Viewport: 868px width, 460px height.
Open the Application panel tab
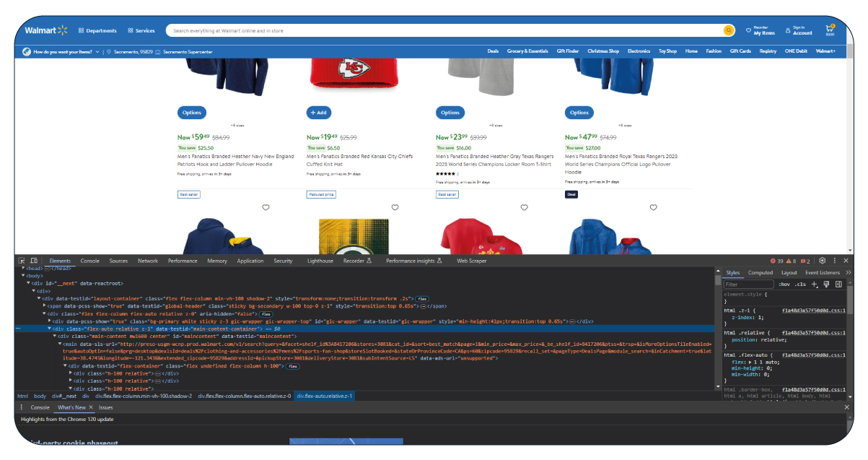tap(250, 261)
